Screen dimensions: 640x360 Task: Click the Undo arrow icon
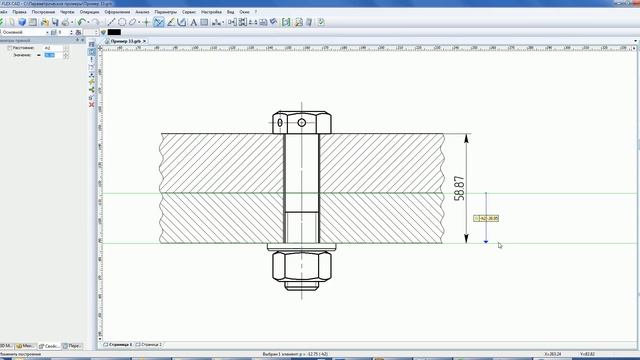pyautogui.click(x=82, y=22)
